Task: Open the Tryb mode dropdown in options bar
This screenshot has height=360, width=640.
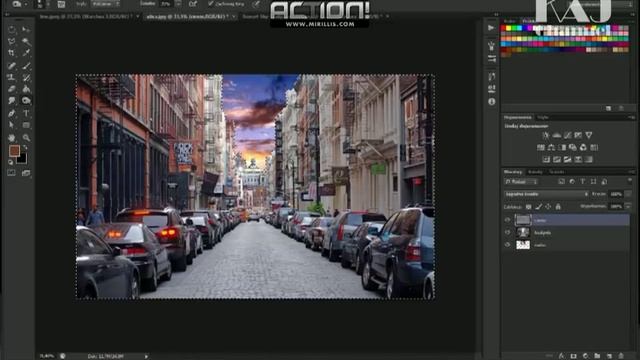Action: pyautogui.click(x=105, y=4)
